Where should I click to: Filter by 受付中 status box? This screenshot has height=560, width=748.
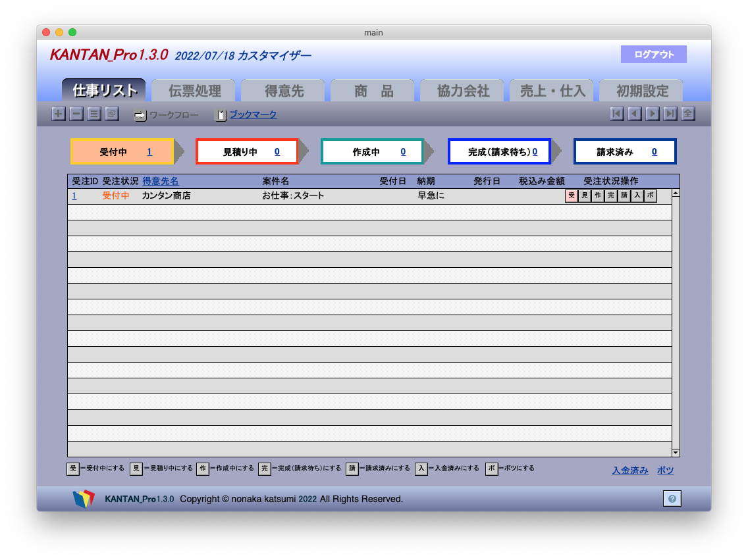pos(122,151)
